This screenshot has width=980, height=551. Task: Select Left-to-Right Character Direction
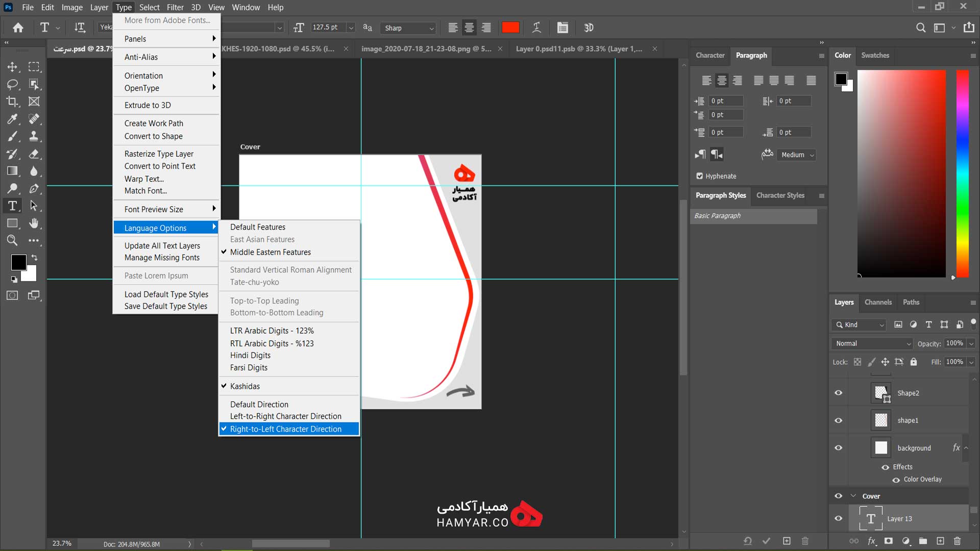click(x=285, y=416)
